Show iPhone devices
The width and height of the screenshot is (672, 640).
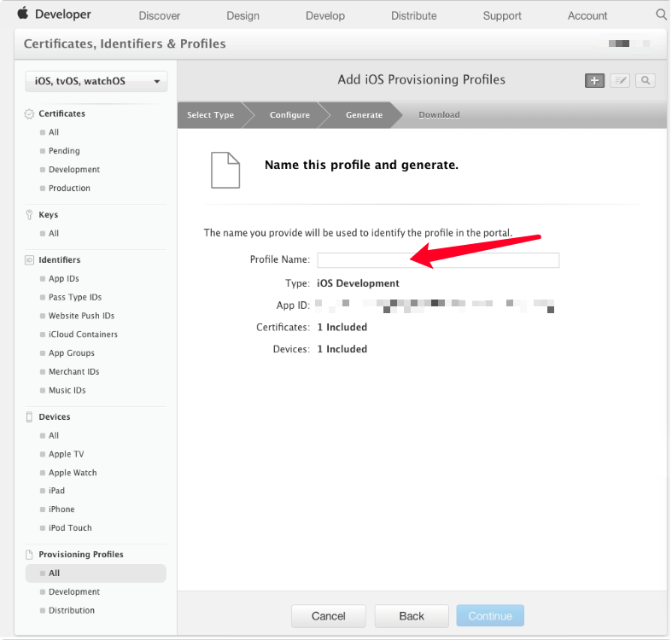tap(61, 509)
